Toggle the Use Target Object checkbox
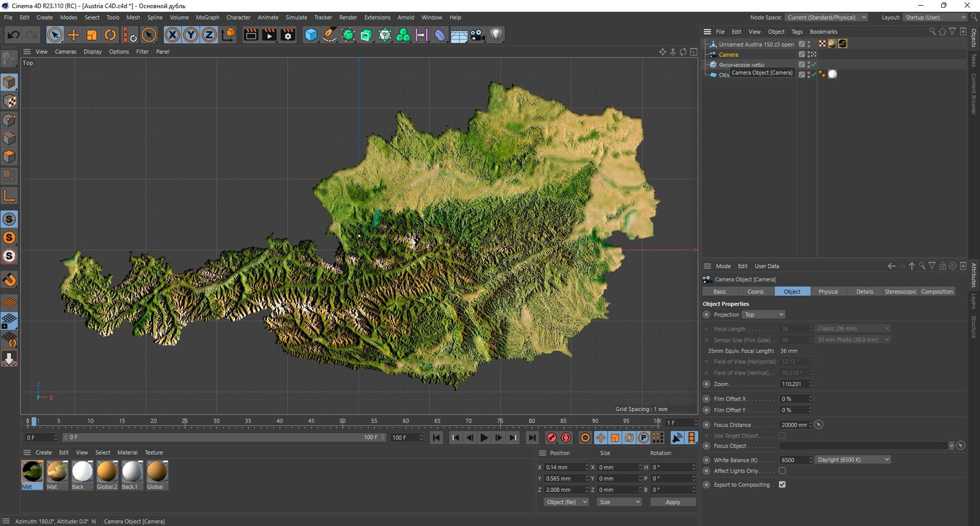 pos(782,436)
